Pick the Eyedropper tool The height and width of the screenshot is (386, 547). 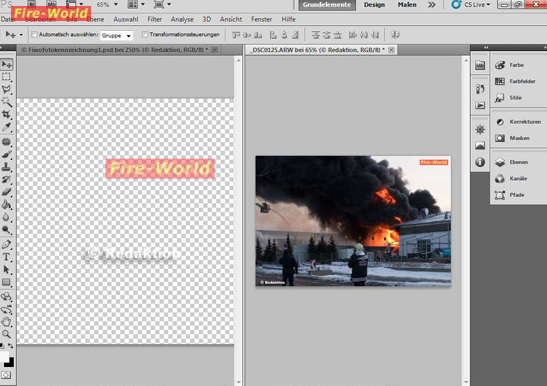pos(6,127)
